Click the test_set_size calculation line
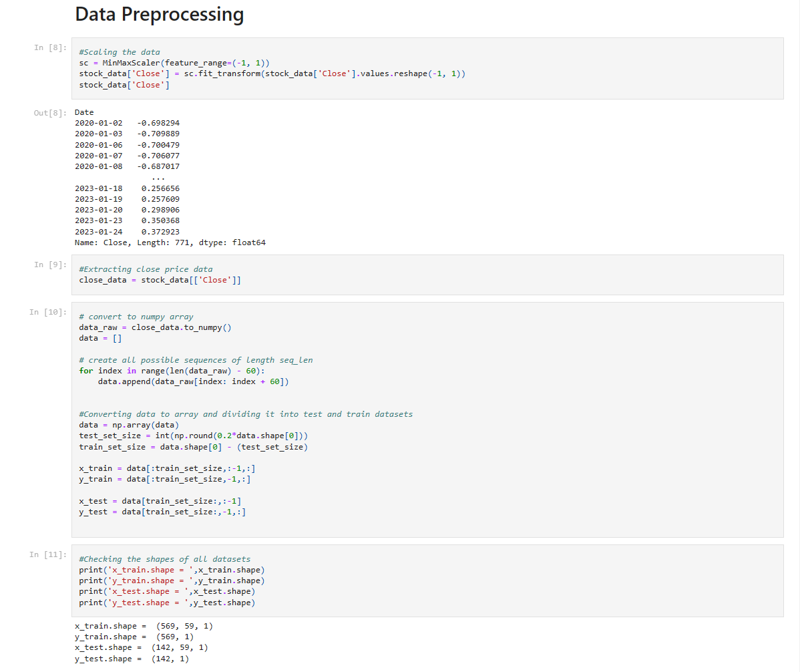Viewport: 800px width, 672px height. 194,436
